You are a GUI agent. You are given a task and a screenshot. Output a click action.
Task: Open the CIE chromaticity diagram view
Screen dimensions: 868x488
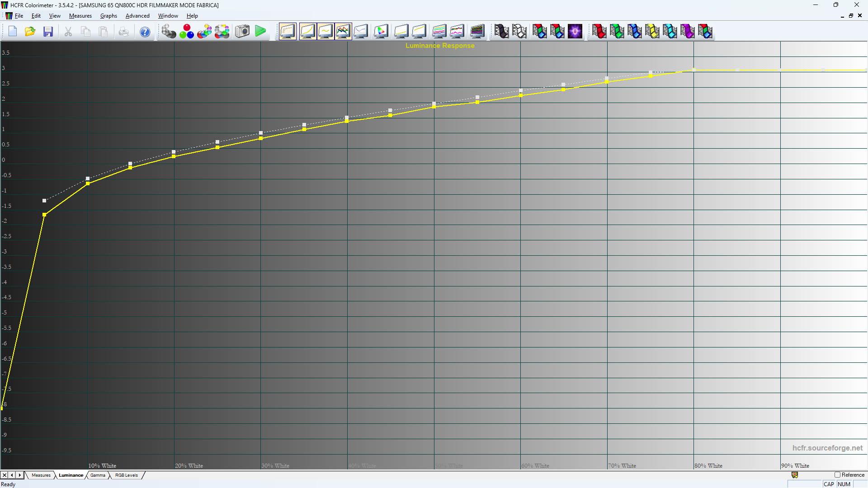pos(381,31)
